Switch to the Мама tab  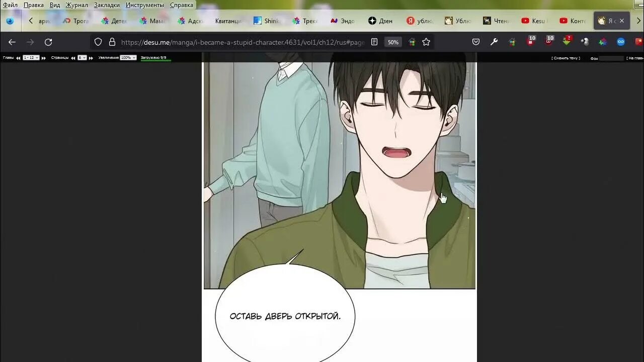152,21
